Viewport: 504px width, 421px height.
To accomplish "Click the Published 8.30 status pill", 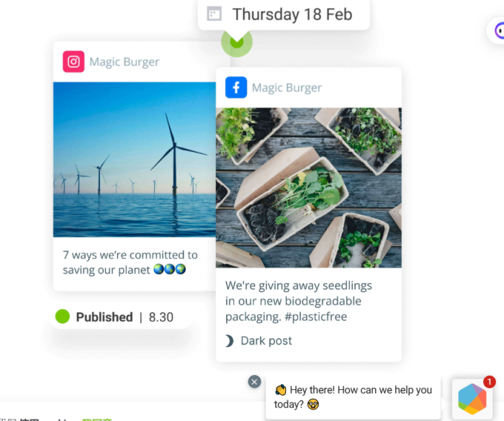I will [x=121, y=317].
